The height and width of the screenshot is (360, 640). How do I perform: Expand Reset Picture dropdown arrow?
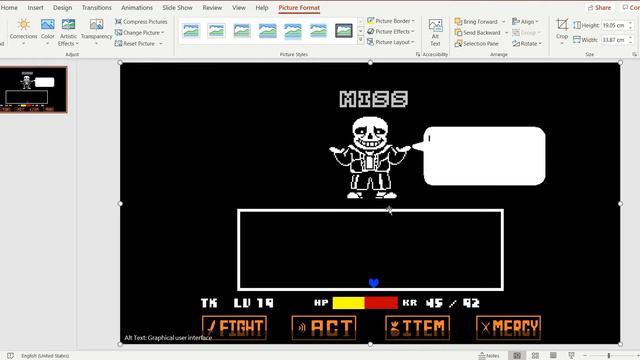[161, 44]
